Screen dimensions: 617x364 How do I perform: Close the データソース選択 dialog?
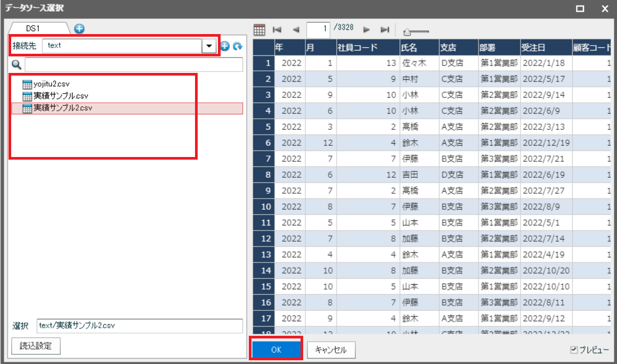point(605,9)
